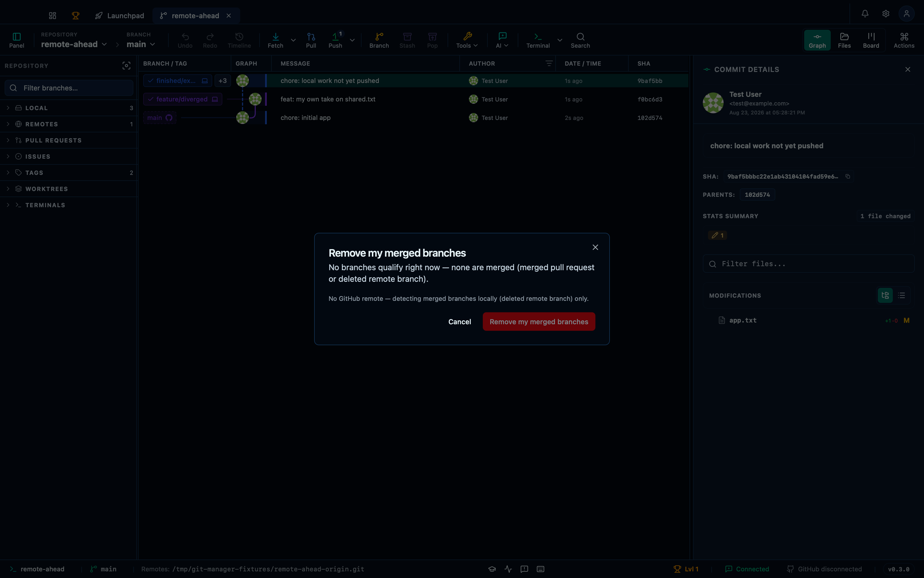Close the Commit Details panel
Screen dimensions: 924x578
click(908, 70)
